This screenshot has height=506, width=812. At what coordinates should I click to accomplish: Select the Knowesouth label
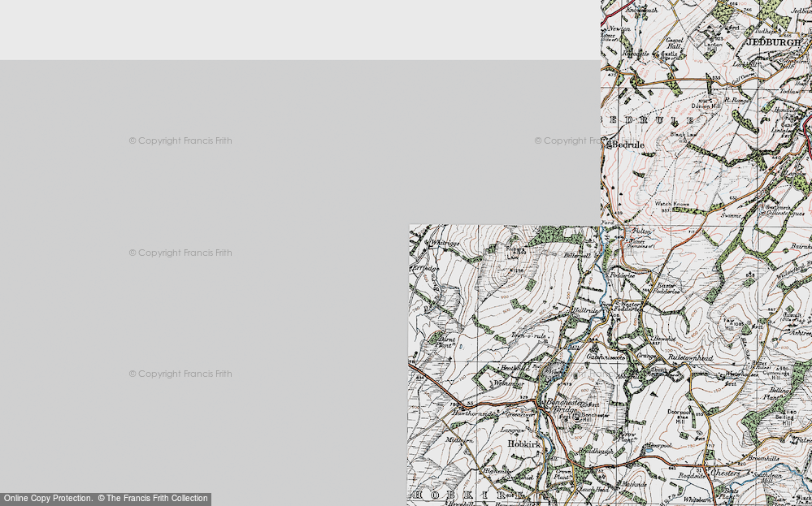click(641, 10)
